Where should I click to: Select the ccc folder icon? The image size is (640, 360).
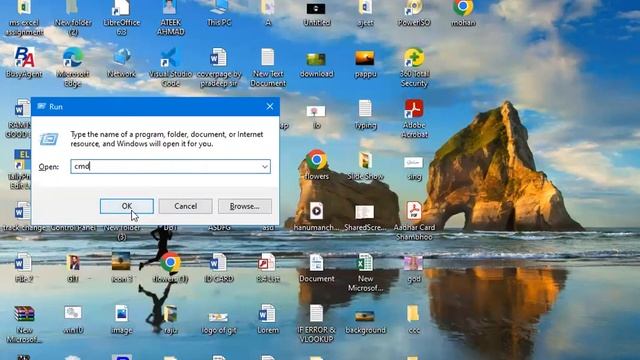(414, 319)
